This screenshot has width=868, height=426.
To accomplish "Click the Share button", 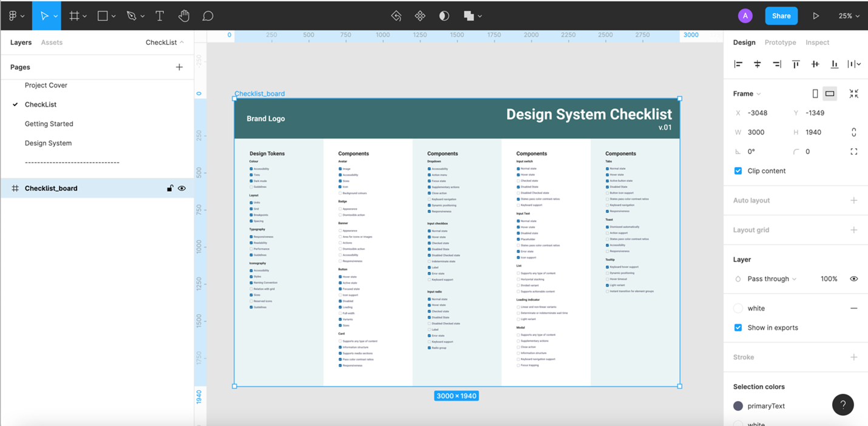I will 781,16.
